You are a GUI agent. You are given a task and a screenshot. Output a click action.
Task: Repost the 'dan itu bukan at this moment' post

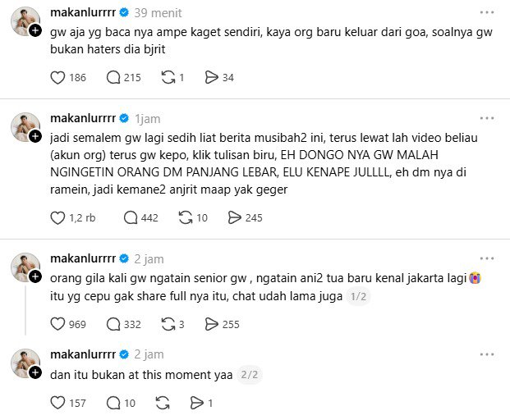(x=163, y=403)
